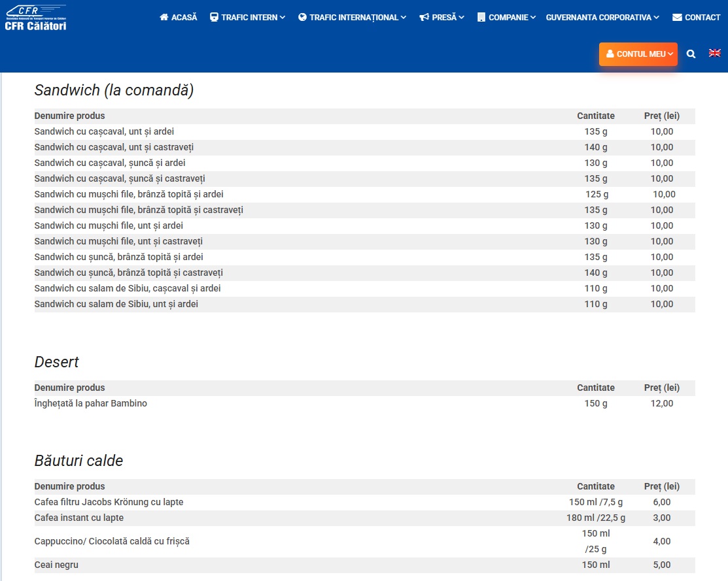Image resolution: width=728 pixels, height=581 pixels.
Task: Click the building icon beside Companie
Action: coord(481,18)
